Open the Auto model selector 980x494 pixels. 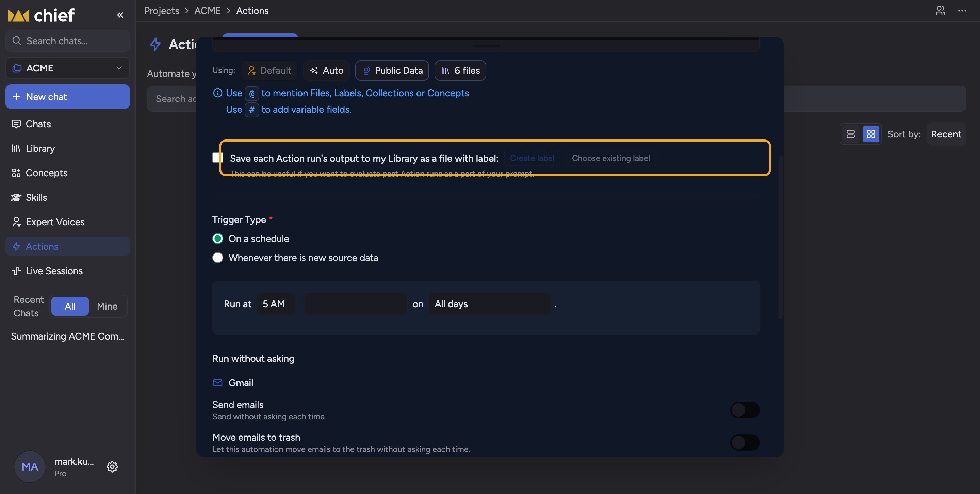326,70
